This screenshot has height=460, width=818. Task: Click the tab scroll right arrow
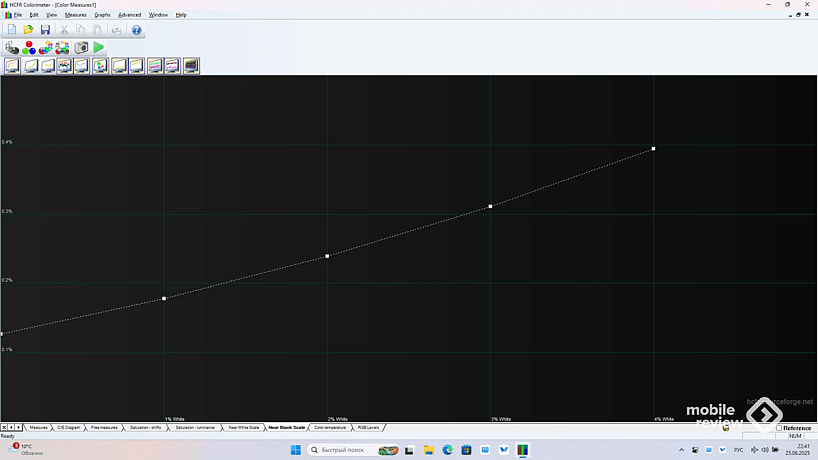18,427
